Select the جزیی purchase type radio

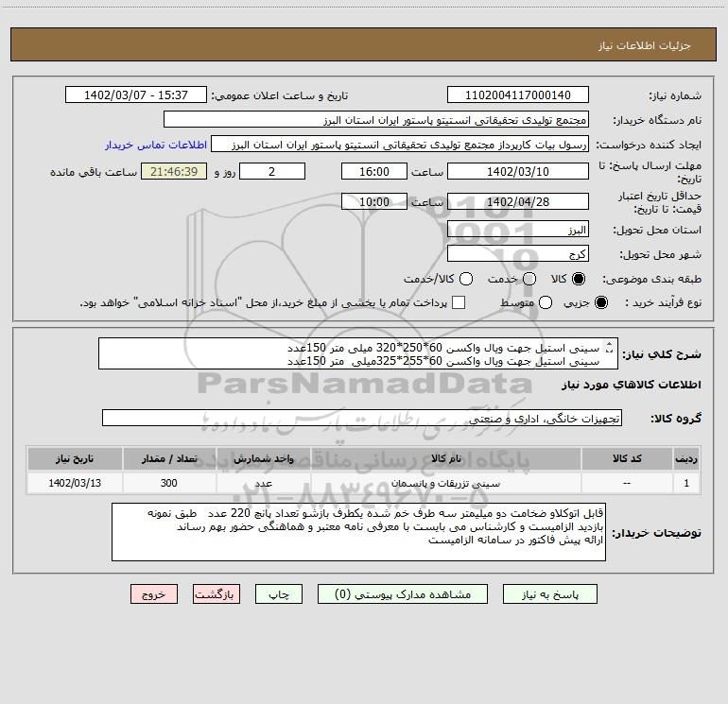pyautogui.click(x=600, y=302)
